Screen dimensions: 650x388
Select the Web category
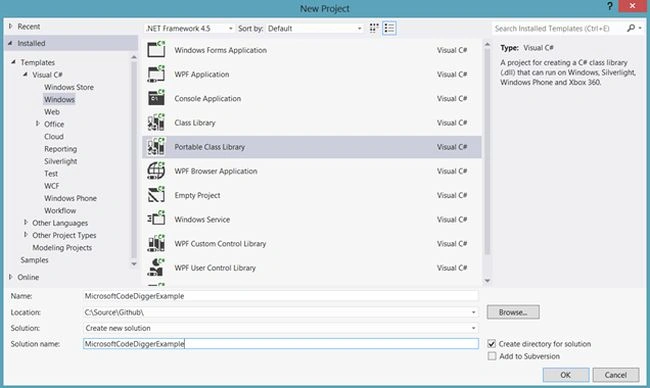(x=52, y=112)
